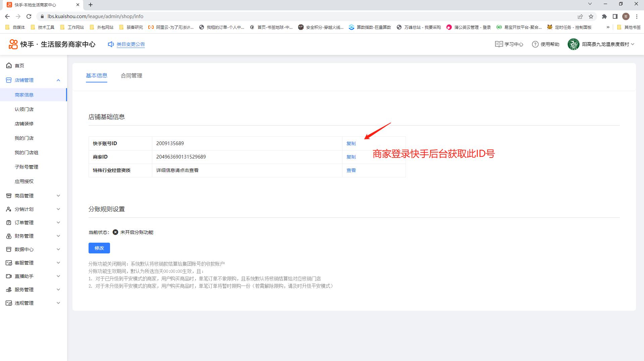Open the browser extensions puzzle icon

click(604, 16)
